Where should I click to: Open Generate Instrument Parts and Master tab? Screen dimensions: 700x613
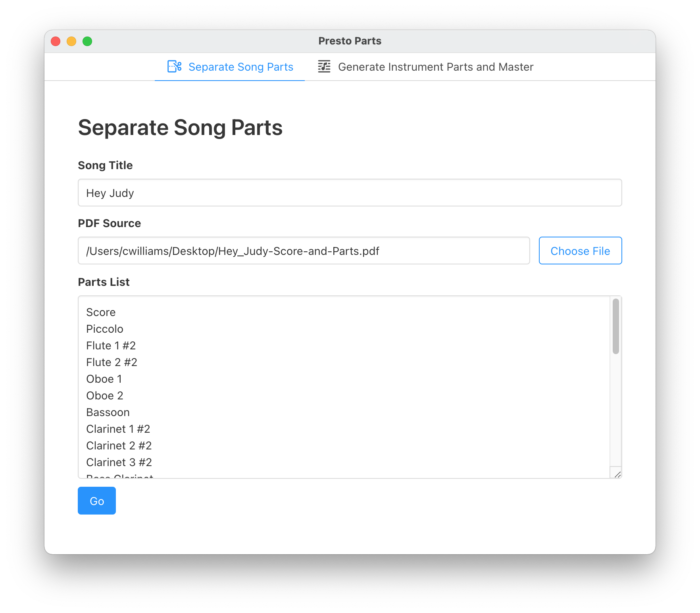435,67
